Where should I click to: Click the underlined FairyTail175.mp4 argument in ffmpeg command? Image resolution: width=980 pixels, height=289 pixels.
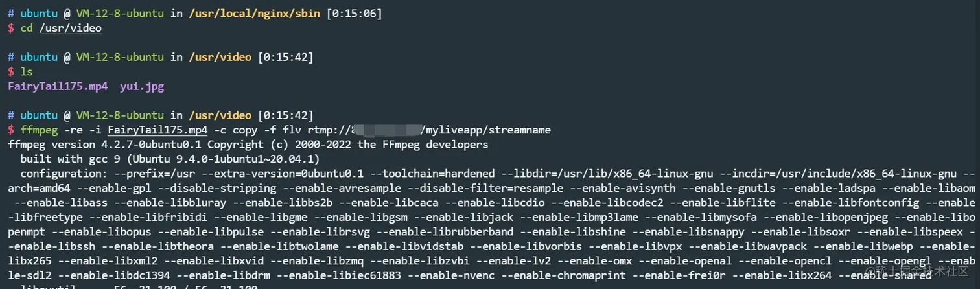pyautogui.click(x=157, y=130)
